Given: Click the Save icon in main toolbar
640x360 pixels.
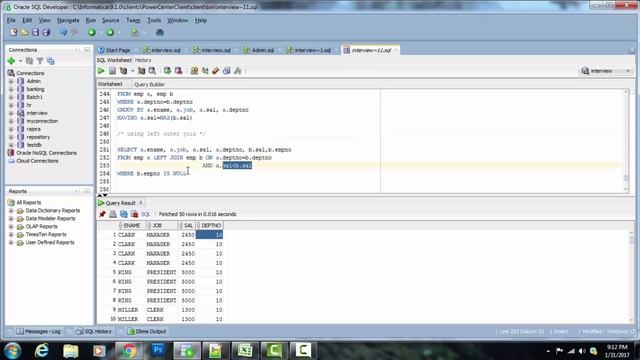Looking at the screenshot, I should click(x=36, y=32).
